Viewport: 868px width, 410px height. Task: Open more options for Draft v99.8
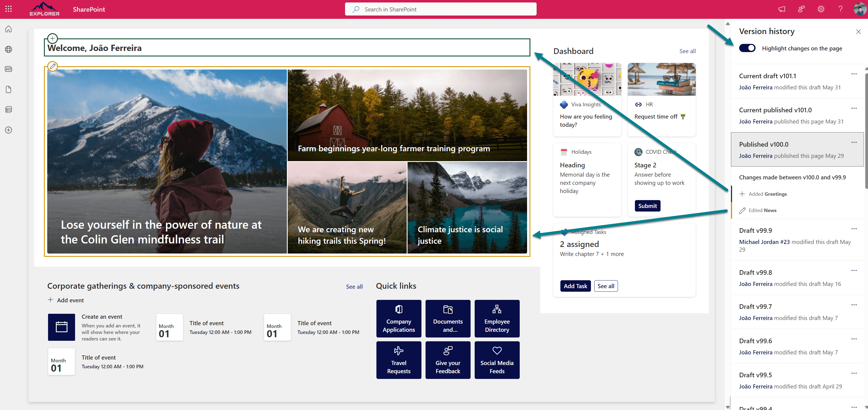click(x=854, y=270)
